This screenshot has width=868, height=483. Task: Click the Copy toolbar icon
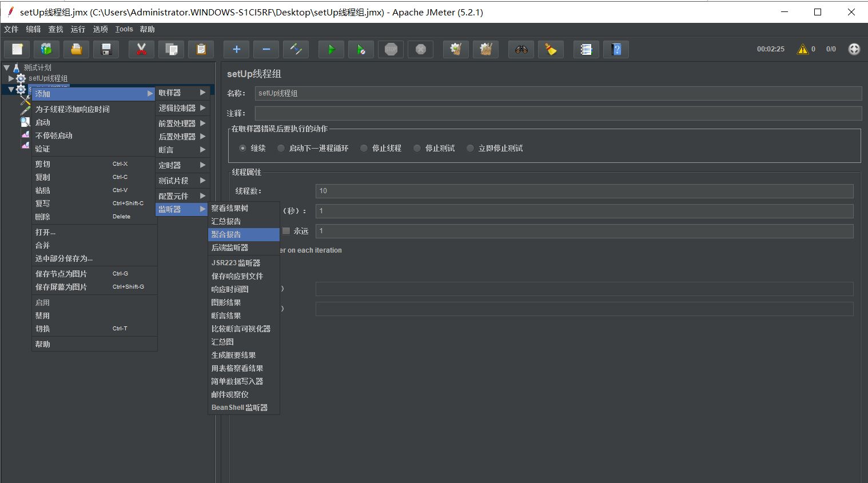pos(171,49)
